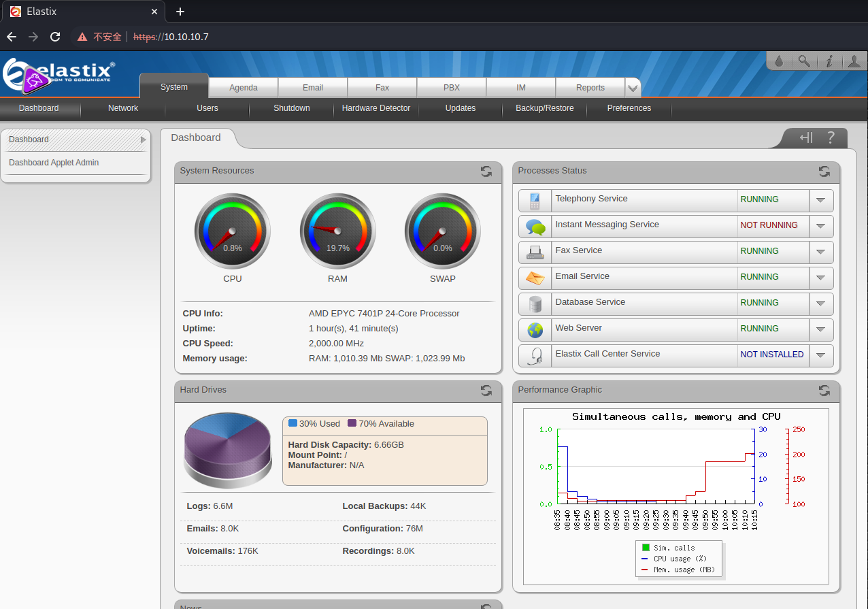Open the Network submenu

point(123,108)
